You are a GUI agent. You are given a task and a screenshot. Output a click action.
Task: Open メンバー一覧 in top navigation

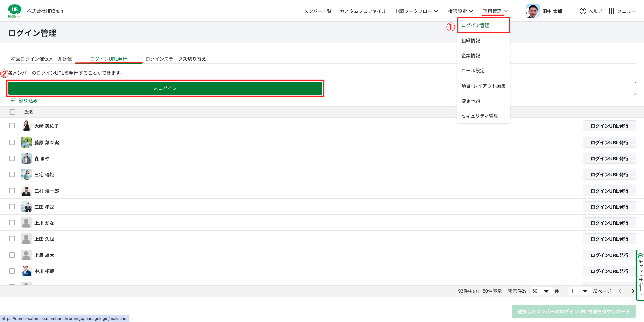pyautogui.click(x=318, y=11)
